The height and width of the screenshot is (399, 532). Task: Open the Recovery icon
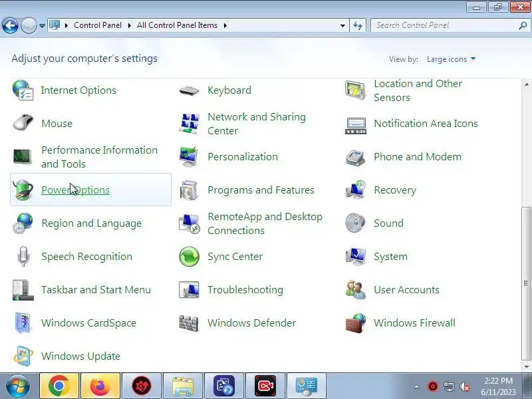[x=355, y=190]
